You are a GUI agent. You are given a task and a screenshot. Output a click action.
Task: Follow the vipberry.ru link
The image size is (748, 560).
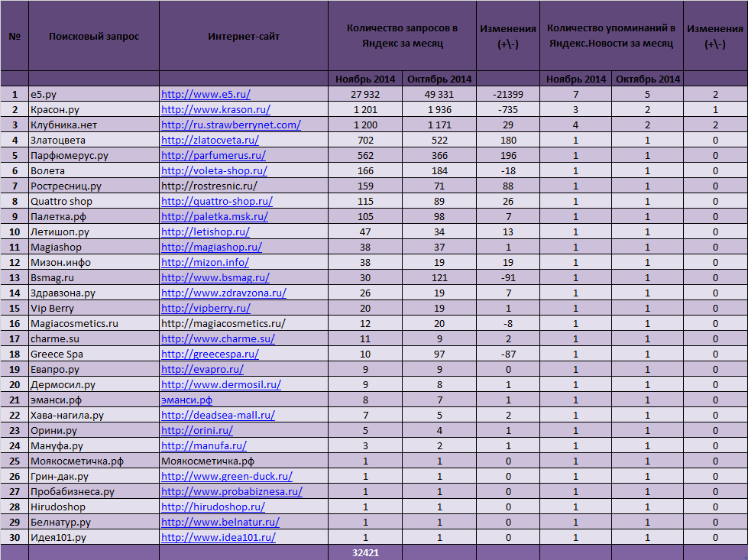(x=206, y=308)
